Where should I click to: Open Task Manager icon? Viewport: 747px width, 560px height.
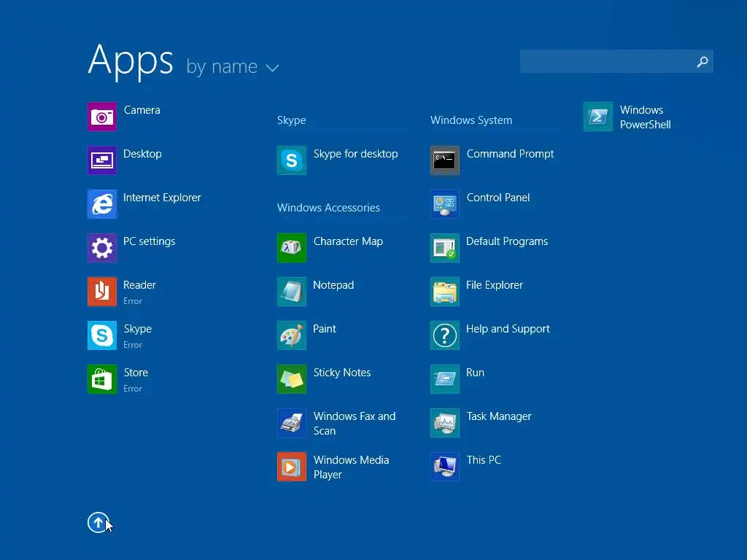click(x=445, y=424)
